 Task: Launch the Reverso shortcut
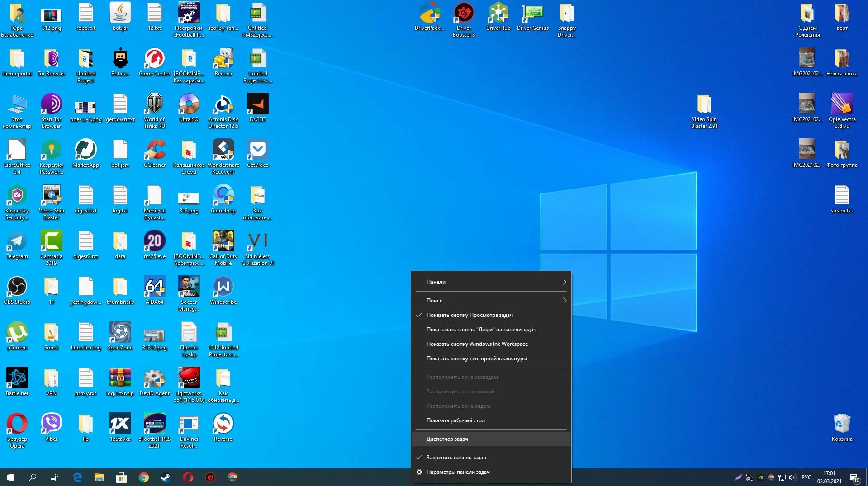(x=223, y=428)
